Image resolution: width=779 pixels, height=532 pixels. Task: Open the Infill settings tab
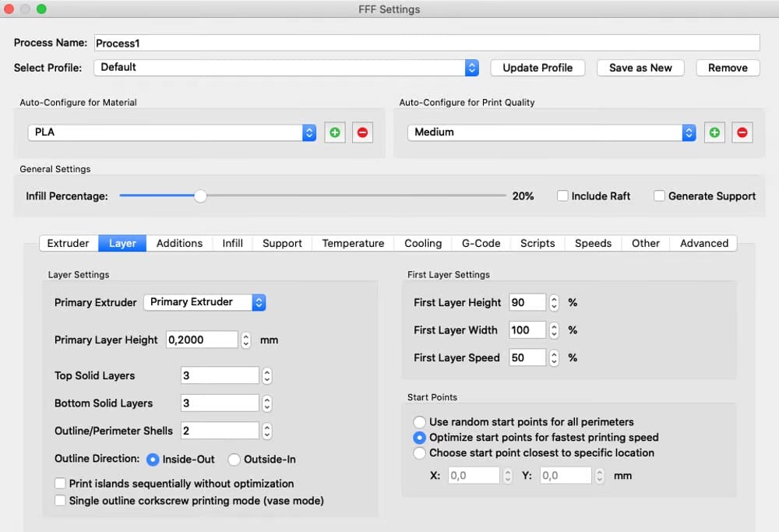tap(232, 243)
